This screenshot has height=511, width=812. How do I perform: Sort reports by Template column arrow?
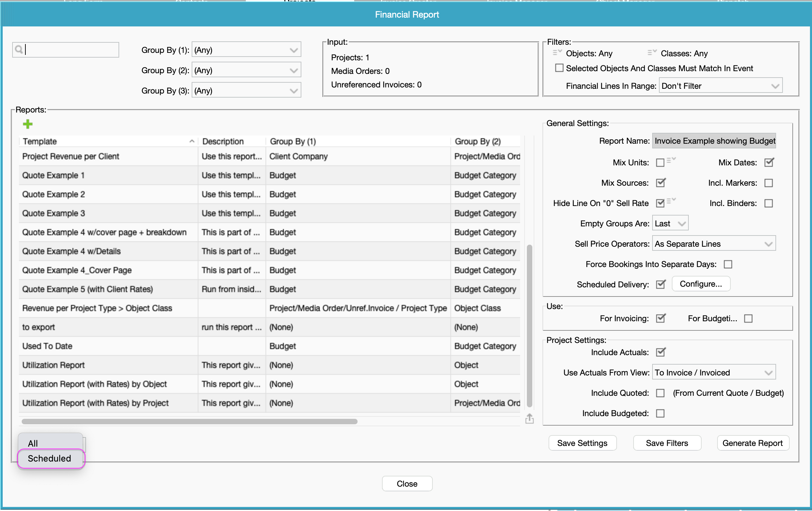(x=192, y=141)
